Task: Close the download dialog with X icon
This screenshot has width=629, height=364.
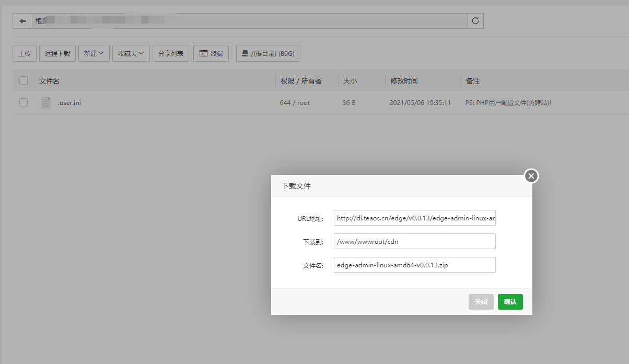Action: pyautogui.click(x=531, y=176)
